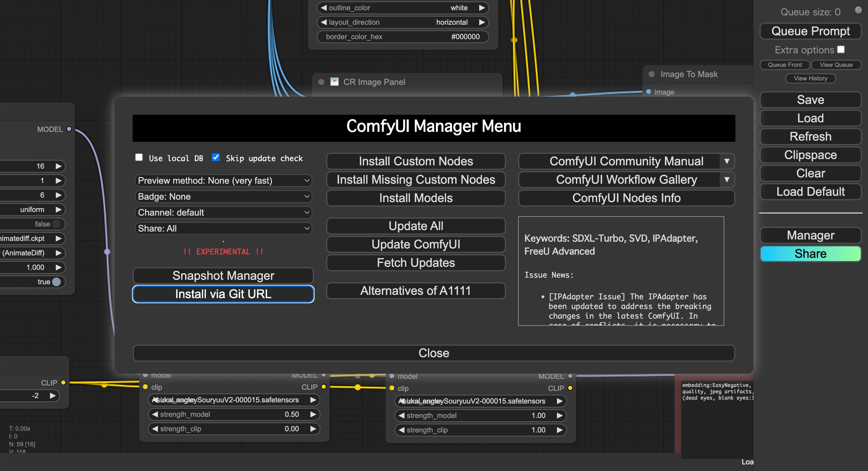The height and width of the screenshot is (471, 868).
Task: Click the border_color_hex #000000 field
Action: (x=403, y=37)
